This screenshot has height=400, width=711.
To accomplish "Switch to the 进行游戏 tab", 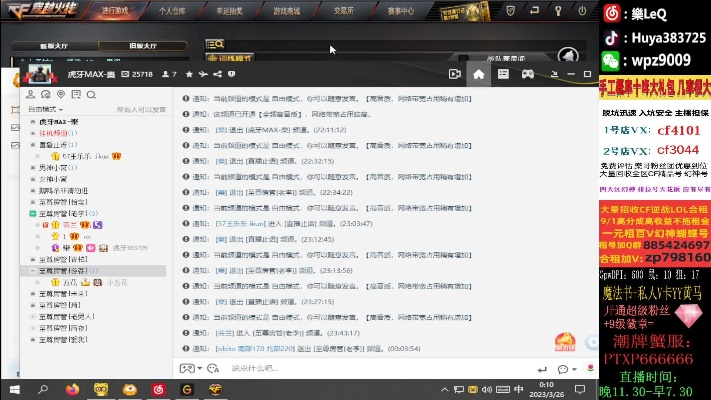I will [x=115, y=10].
